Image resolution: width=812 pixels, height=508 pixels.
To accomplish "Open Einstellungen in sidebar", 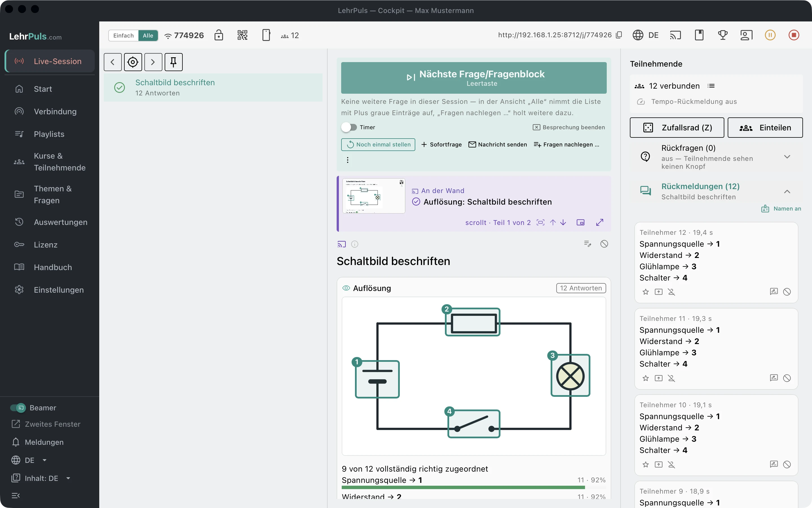I will point(50,290).
